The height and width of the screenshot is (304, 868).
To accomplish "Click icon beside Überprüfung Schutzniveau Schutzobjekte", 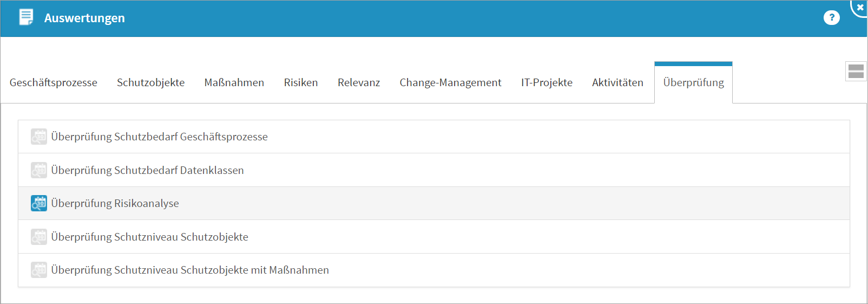I will [x=39, y=237].
